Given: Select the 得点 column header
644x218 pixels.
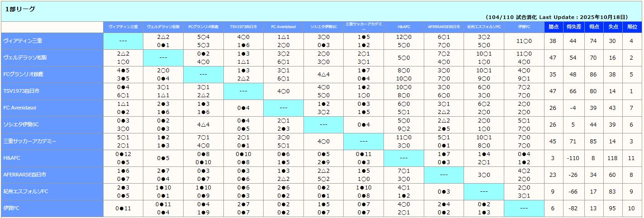Looking at the screenshot, I should [593, 27].
